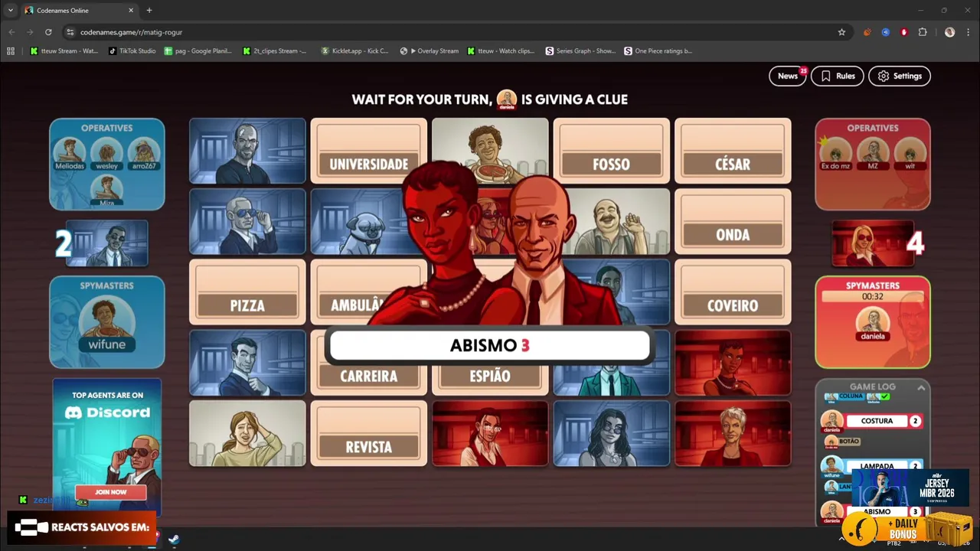Choose the ONDA word card
Screen dimensions: 980x551
tap(733, 221)
